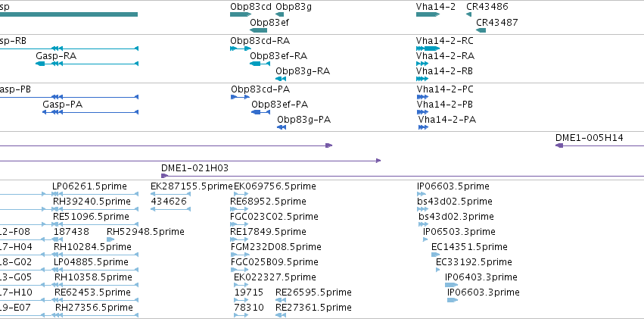
Task: Open the DME1-005H14 clone label
Action: click(589, 138)
